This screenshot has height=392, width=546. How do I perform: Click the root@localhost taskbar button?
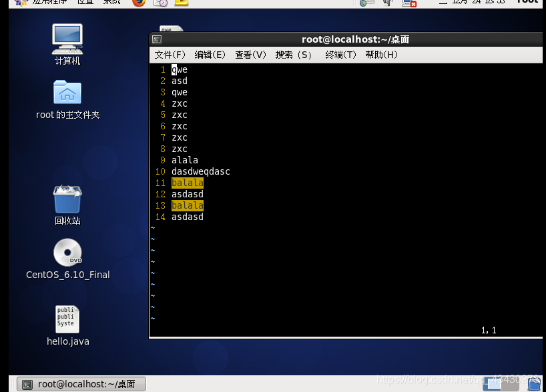pyautogui.click(x=81, y=384)
